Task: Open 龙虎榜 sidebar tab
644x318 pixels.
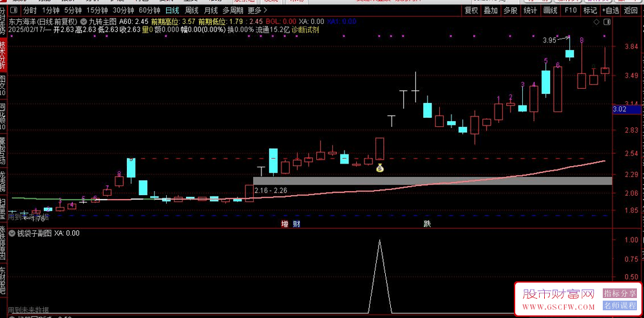Action: coord(3,180)
